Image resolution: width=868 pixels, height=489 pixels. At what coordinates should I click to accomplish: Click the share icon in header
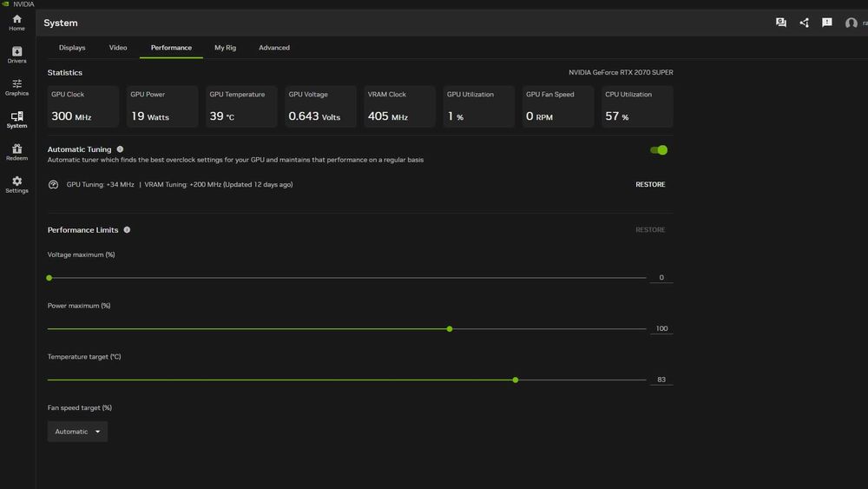point(805,23)
